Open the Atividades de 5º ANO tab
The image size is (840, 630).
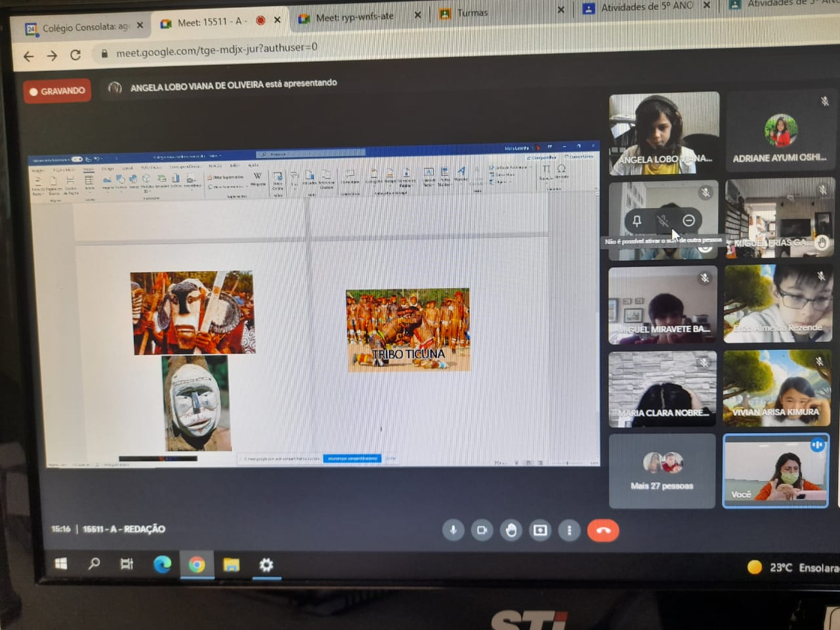pyautogui.click(x=646, y=7)
